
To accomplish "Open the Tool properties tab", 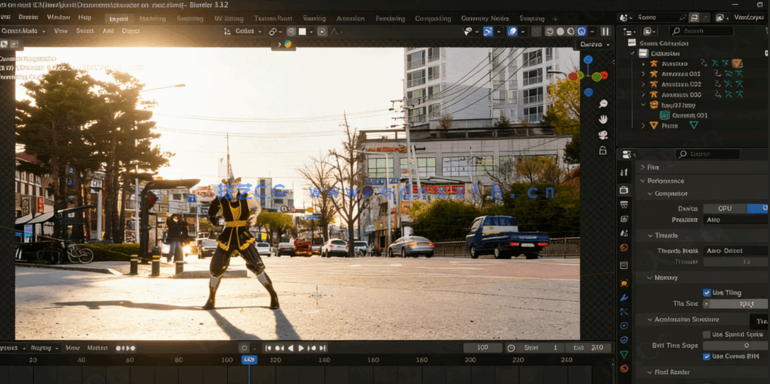I will tap(624, 172).
